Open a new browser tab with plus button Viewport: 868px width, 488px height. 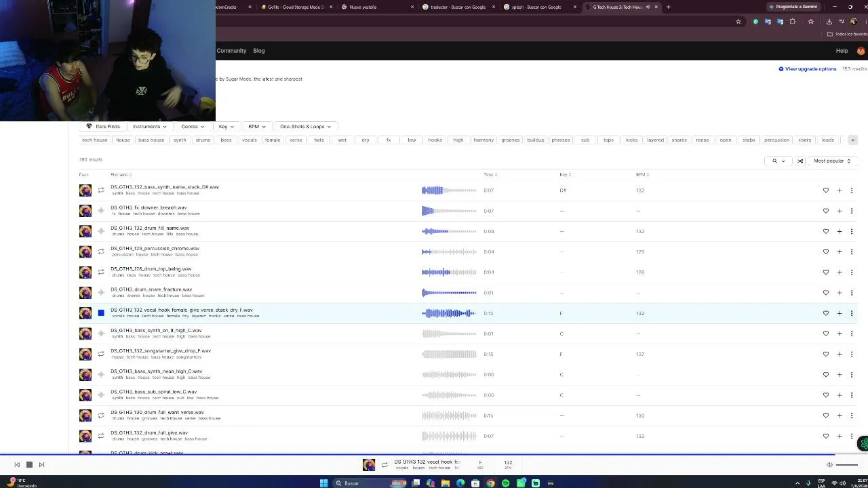[x=668, y=7]
